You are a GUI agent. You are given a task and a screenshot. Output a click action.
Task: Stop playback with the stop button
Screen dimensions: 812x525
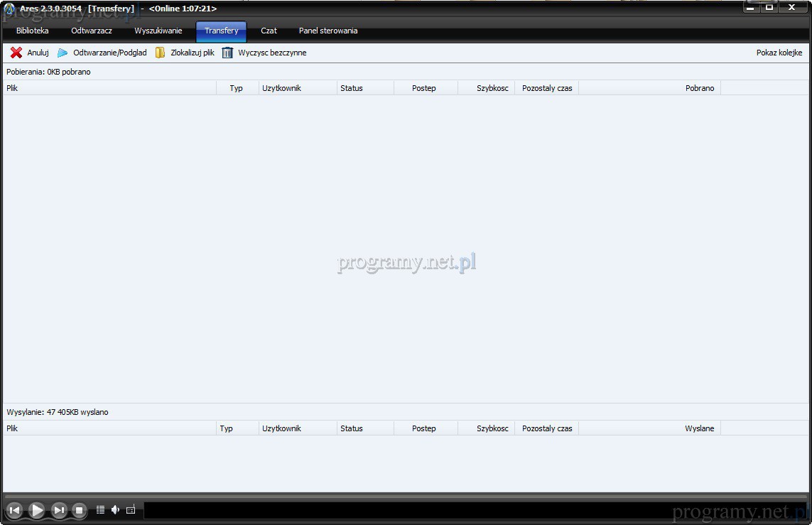(80, 510)
